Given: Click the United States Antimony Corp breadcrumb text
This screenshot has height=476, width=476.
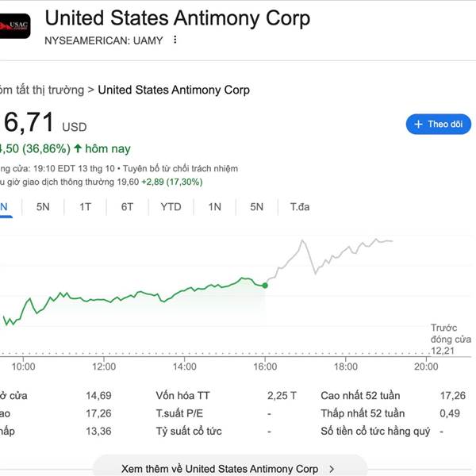Looking at the screenshot, I should pos(174,90).
